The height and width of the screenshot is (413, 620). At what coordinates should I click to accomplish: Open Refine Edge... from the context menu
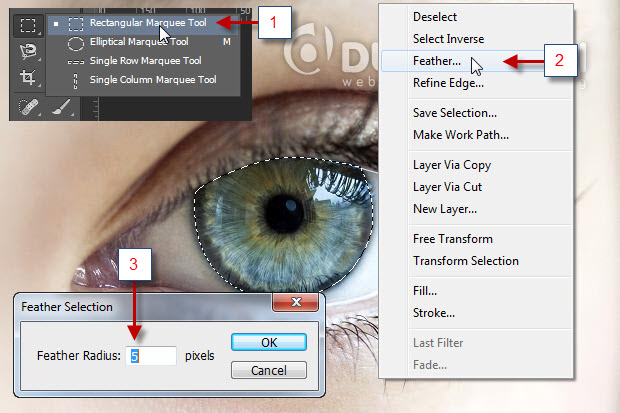pos(448,83)
